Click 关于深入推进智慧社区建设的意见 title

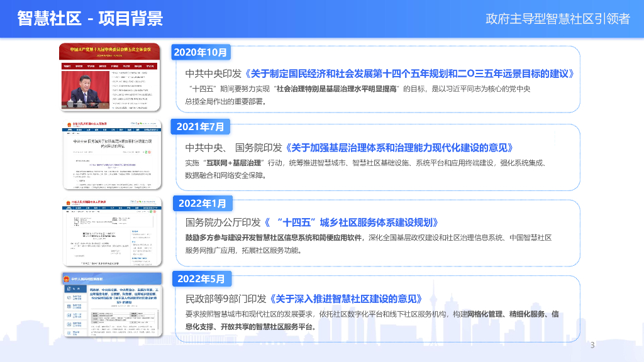coord(346,299)
